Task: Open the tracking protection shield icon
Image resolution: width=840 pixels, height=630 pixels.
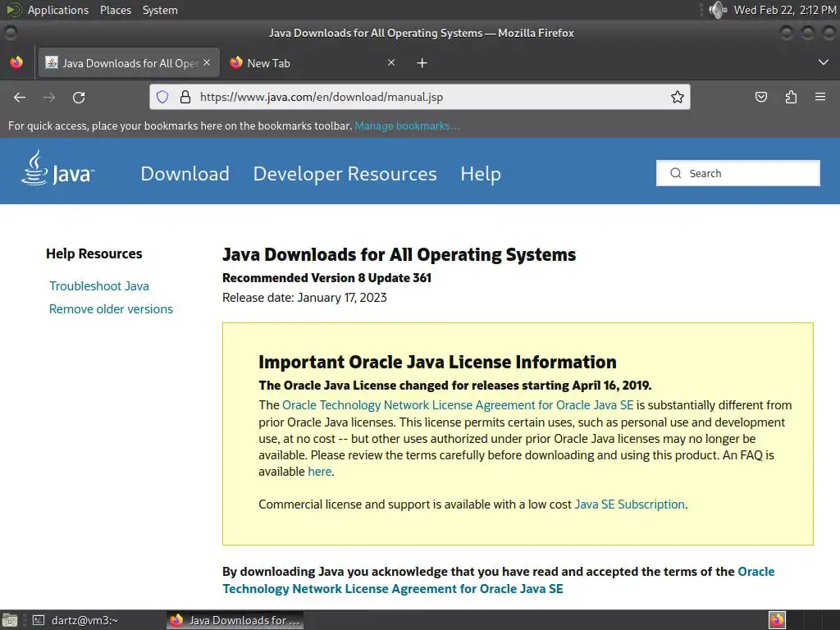Action: [162, 97]
